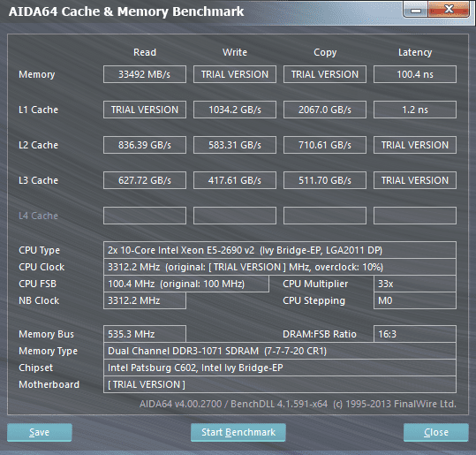Viewport: 476px width, 455px height.
Task: Click the DRAM:FSB Ratio value 16:3
Action: click(x=415, y=334)
